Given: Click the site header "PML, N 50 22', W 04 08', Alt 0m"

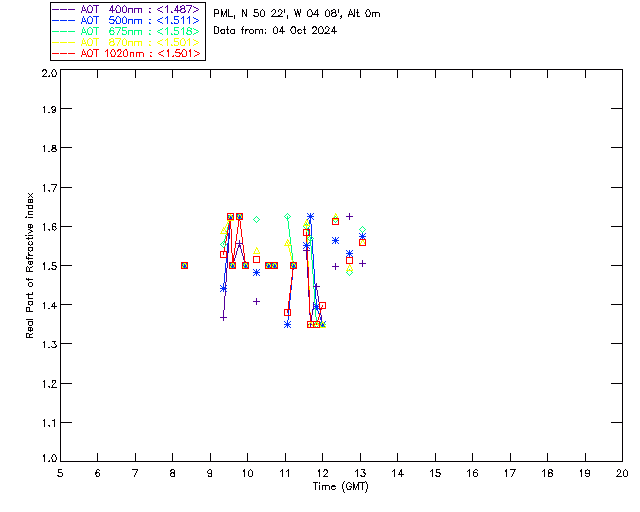Looking at the screenshot, I should click(297, 14).
